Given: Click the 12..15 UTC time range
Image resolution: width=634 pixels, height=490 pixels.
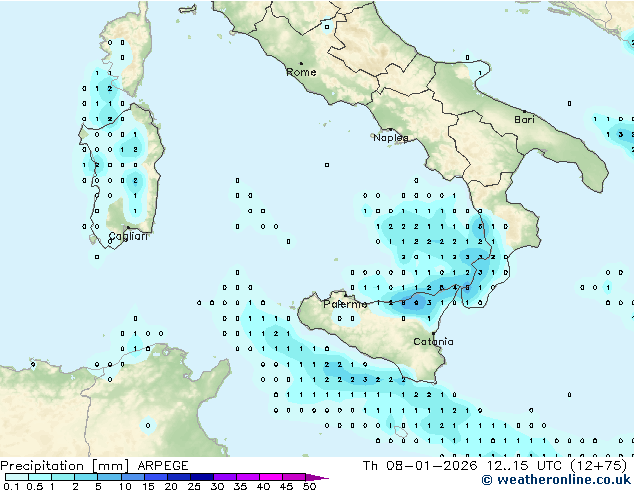Looking at the screenshot, I should (524, 466).
